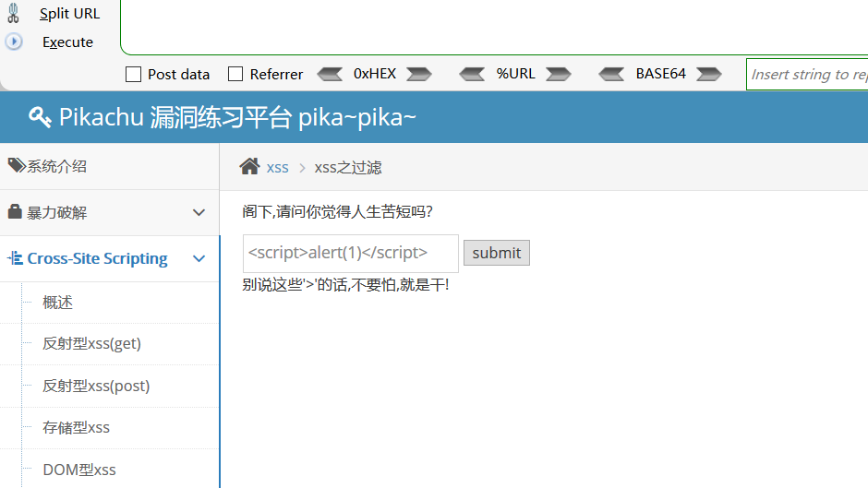
Task: Click the BASE64 label
Action: (660, 74)
